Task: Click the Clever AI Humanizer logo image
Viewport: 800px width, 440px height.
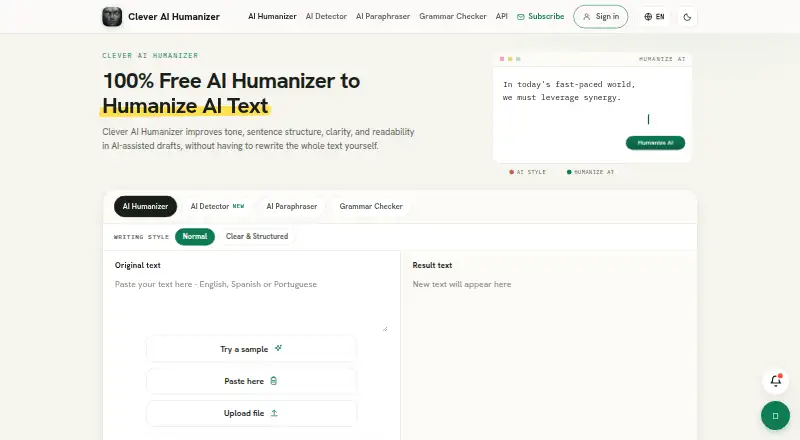Action: [112, 17]
